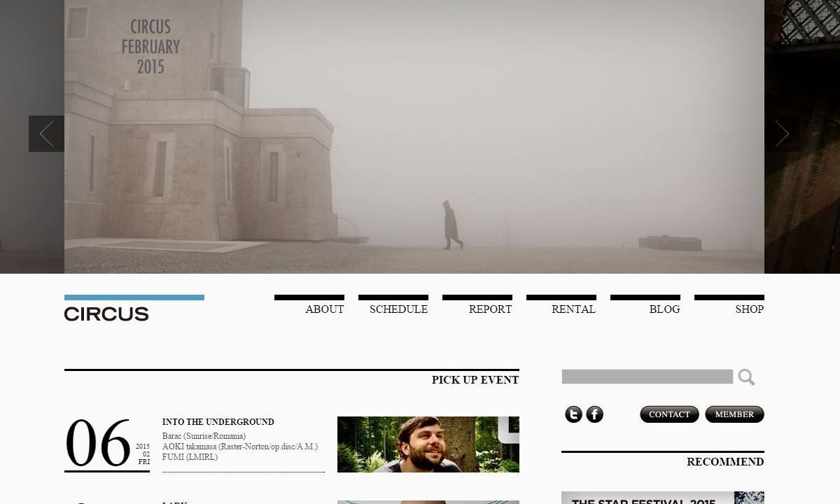Open the INTO THE UNDERGROUND event title
The width and height of the screenshot is (840, 504).
tap(218, 422)
